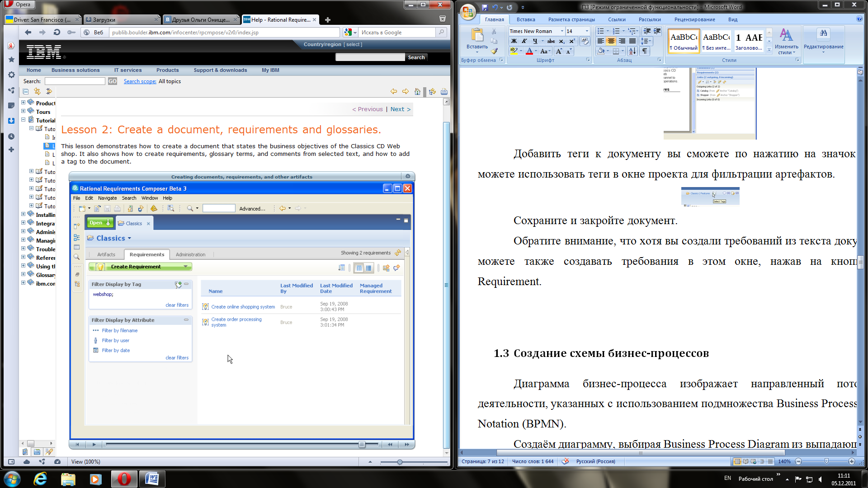Click the Word Office button orb

[468, 12]
